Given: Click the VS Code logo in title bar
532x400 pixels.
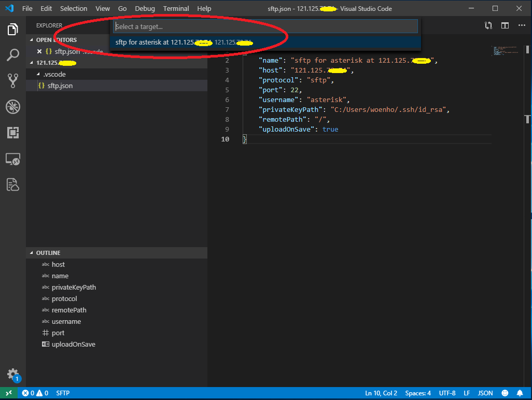Looking at the screenshot, I should [x=9, y=8].
